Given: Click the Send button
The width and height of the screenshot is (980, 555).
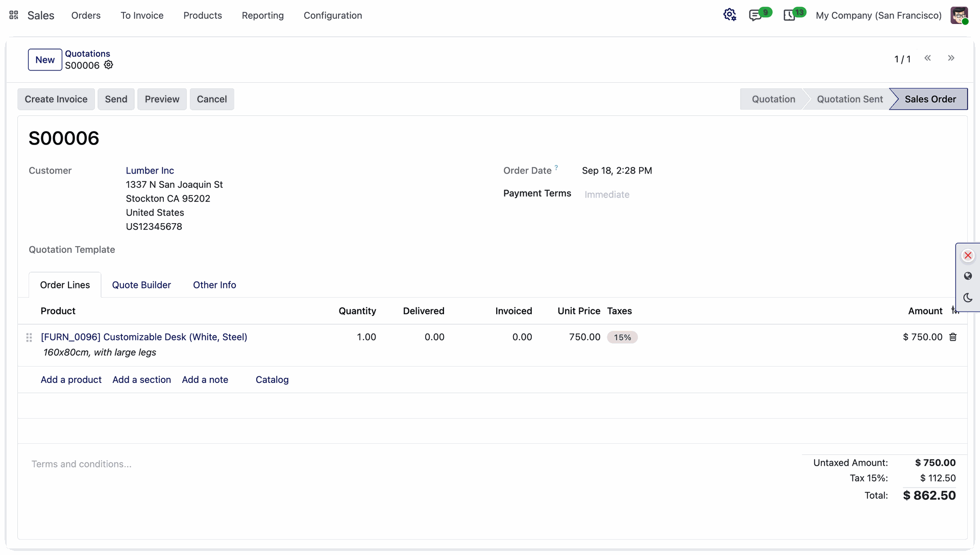Looking at the screenshot, I should click(116, 99).
